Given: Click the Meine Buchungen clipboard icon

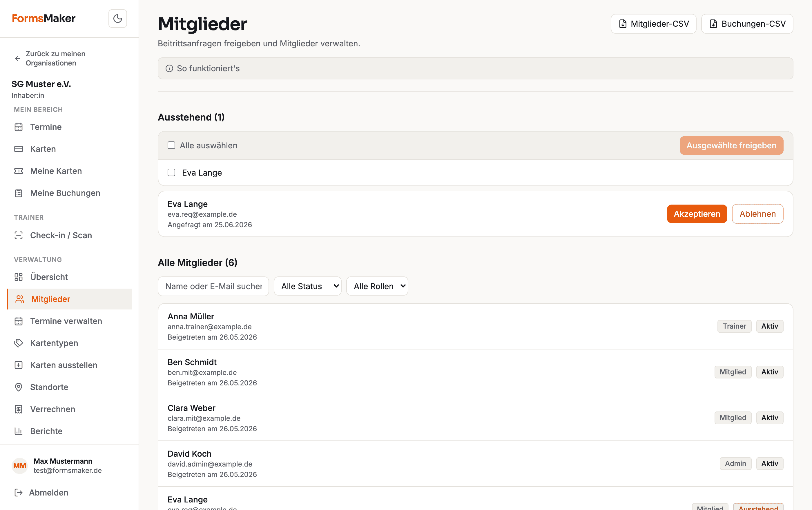Looking at the screenshot, I should pos(19,193).
